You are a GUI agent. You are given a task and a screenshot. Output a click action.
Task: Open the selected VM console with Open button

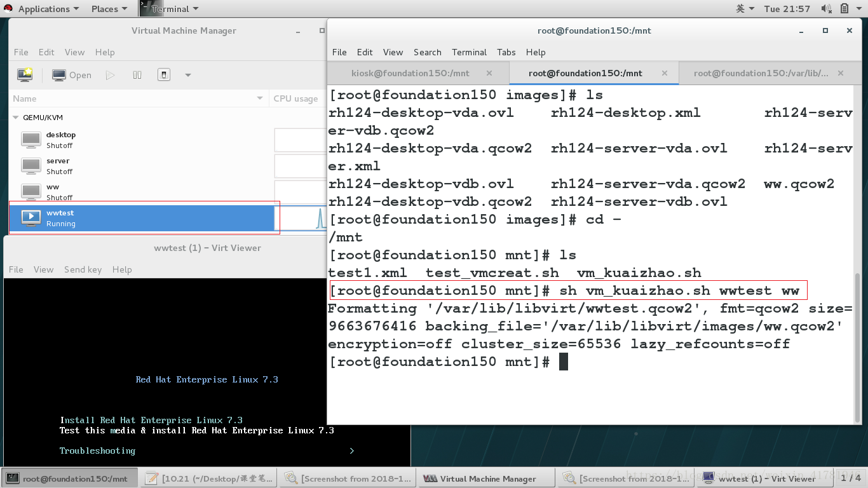[x=72, y=75]
